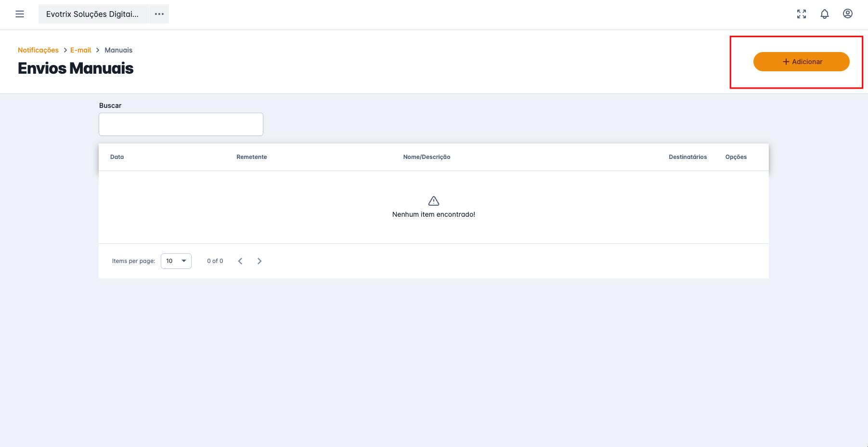Navigate to the E-mail breadcrumb
This screenshot has height=447, width=868.
tap(80, 50)
